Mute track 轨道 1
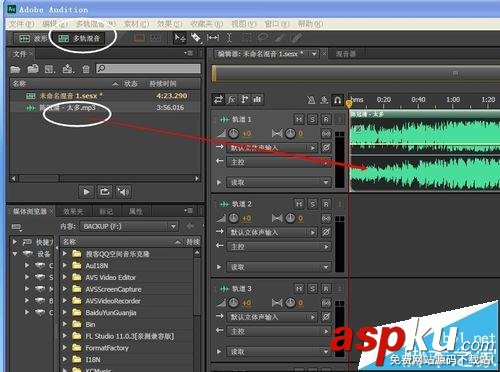 point(299,119)
